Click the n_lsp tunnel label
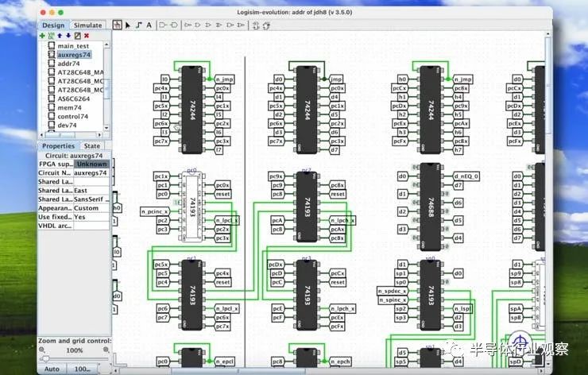Image resolution: width=588 pixels, height=375 pixels. pos(462,308)
